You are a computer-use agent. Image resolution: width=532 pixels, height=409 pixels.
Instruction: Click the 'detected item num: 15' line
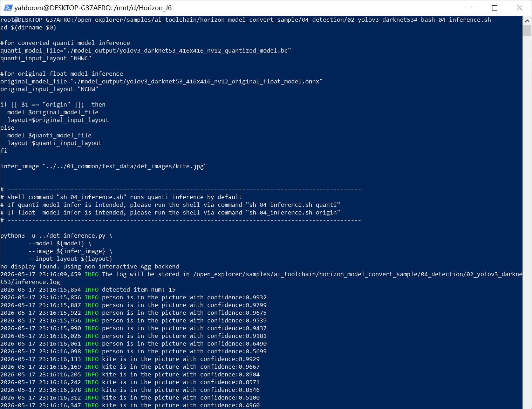(x=88, y=289)
